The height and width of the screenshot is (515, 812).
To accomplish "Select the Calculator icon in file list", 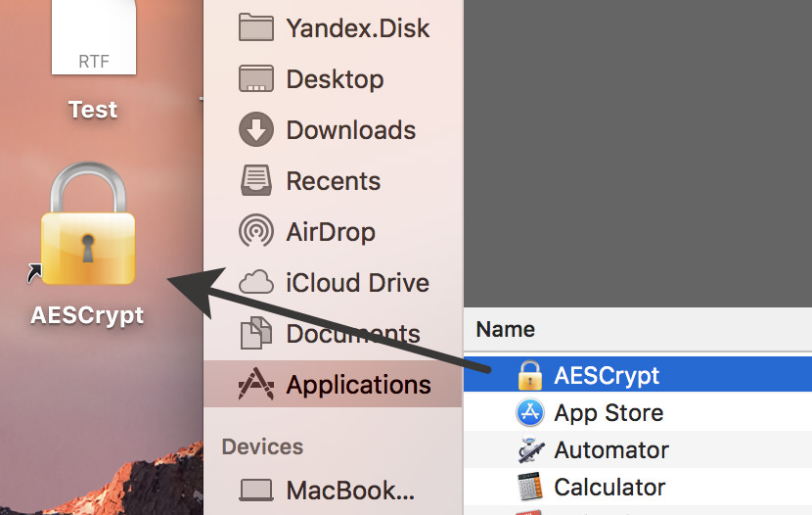I will [529, 487].
